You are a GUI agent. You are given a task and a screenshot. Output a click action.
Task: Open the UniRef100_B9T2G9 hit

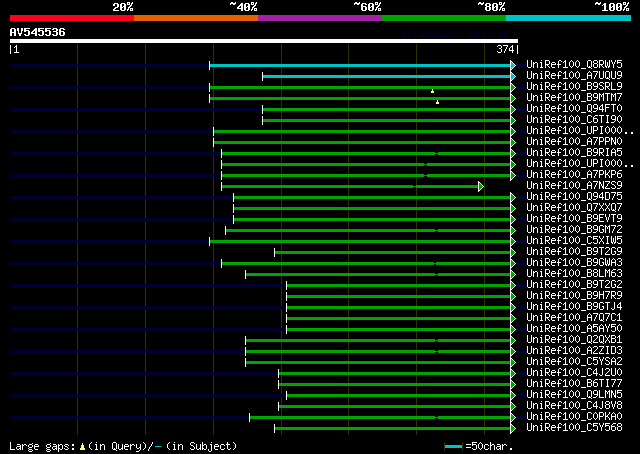574,252
